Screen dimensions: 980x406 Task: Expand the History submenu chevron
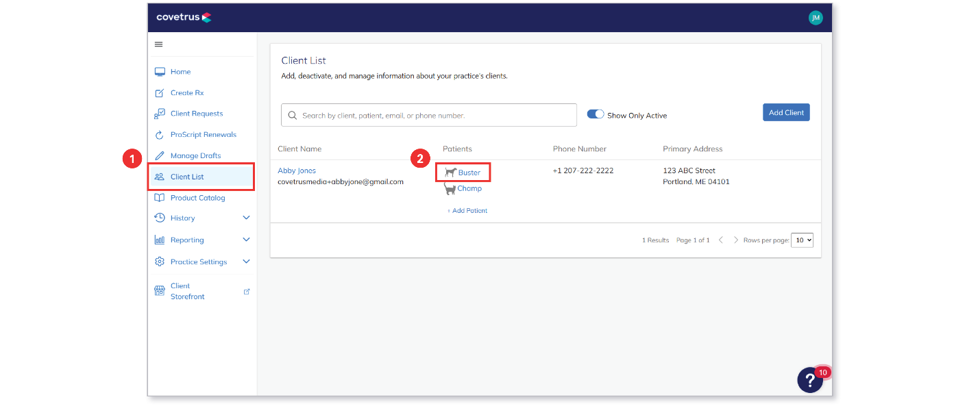(247, 218)
